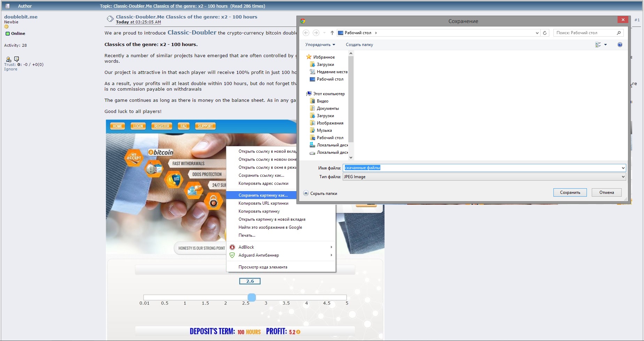The height and width of the screenshot is (341, 644).
Task: Select first Локальный диск entry
Action: pyautogui.click(x=329, y=145)
